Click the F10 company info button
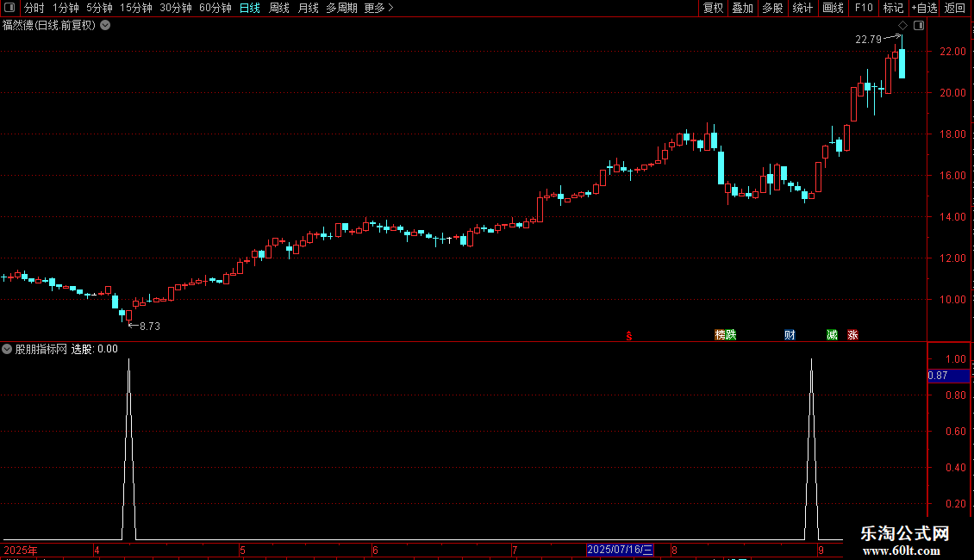The height and width of the screenshot is (560, 974). pyautogui.click(x=864, y=8)
